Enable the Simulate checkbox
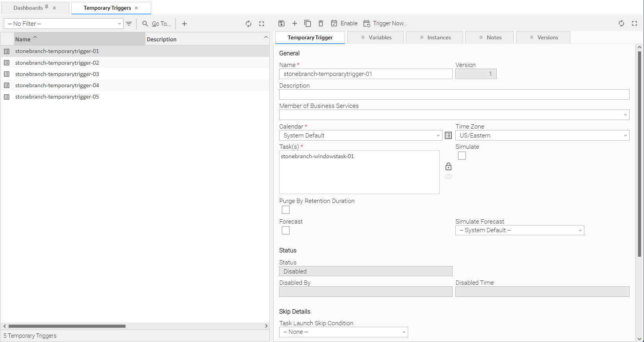The image size is (644, 342). [x=462, y=156]
